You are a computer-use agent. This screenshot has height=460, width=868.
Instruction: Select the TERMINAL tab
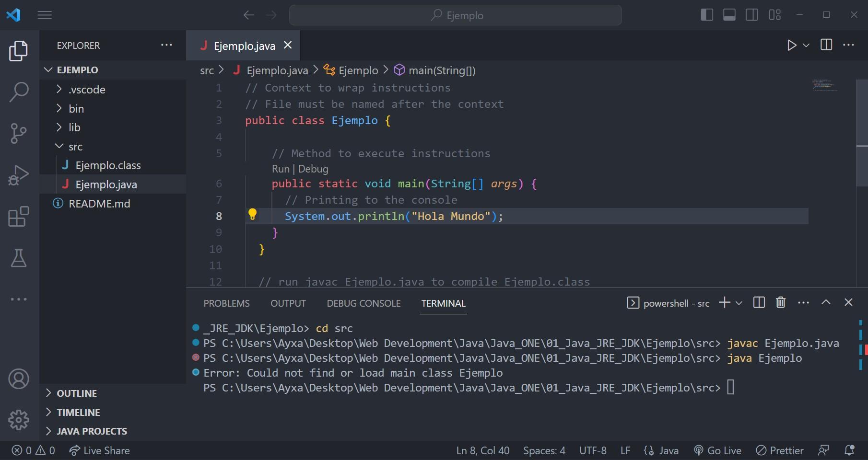[x=443, y=303]
